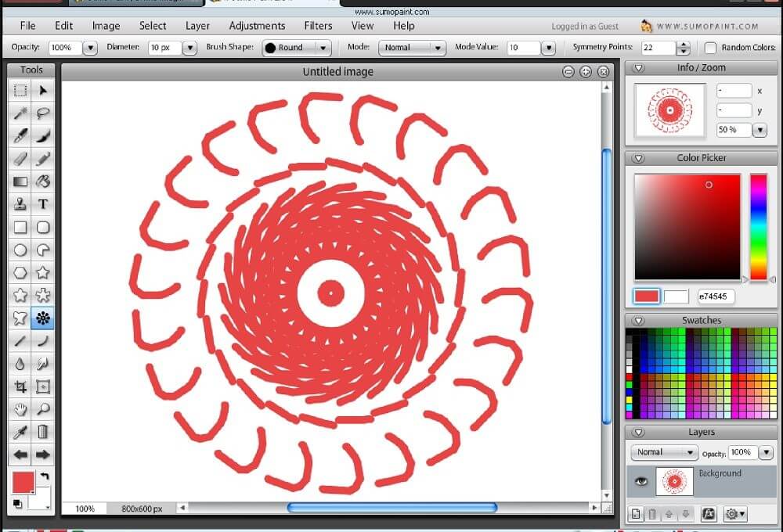Choose the Magic Wand tool
The width and height of the screenshot is (783, 532).
tap(20, 113)
